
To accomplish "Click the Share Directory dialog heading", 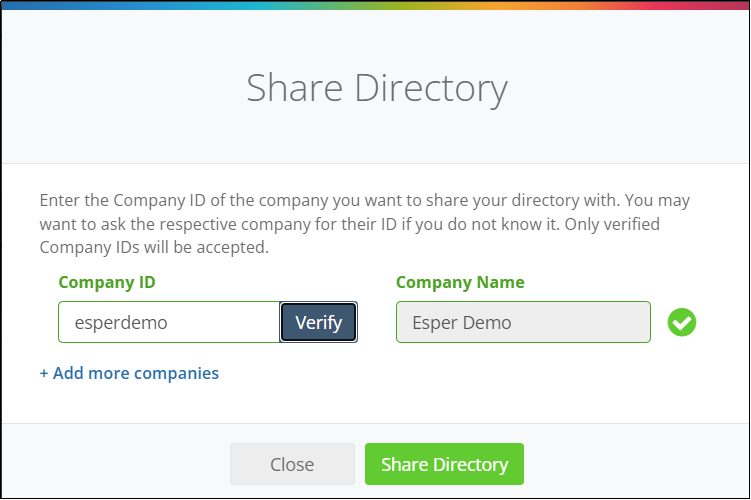I will click(x=377, y=89).
